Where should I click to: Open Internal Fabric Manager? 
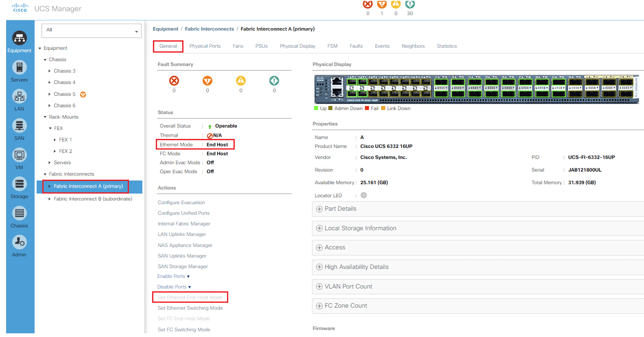point(184,224)
